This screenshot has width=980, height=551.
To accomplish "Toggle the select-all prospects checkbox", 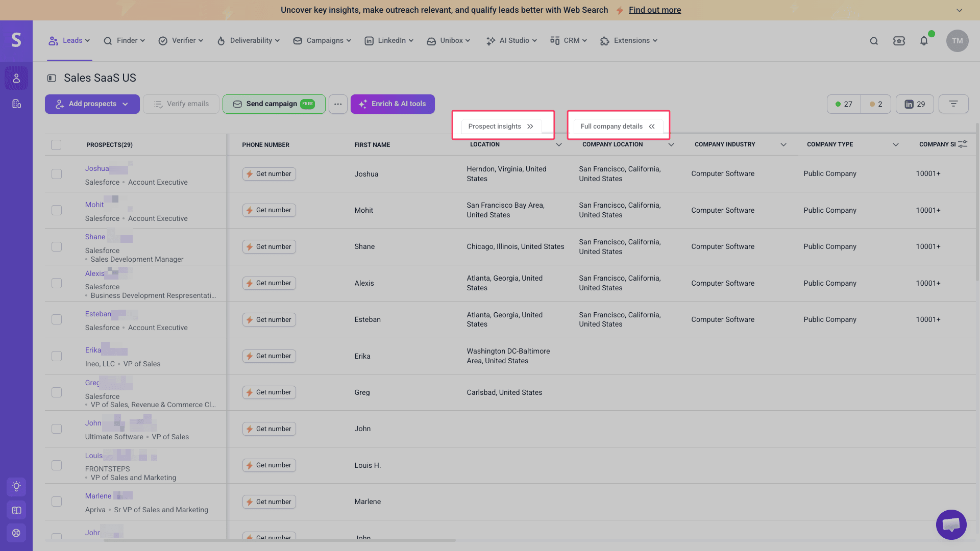I will pos(56,145).
